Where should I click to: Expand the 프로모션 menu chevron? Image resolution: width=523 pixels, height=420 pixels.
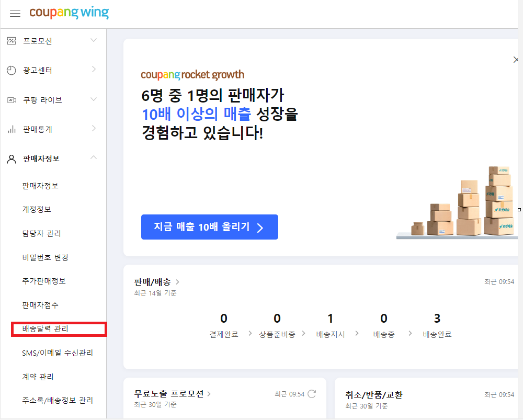pos(94,40)
